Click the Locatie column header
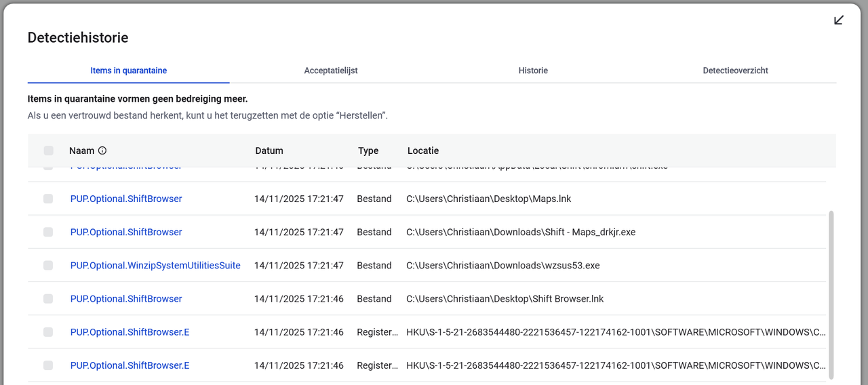Viewport: 868px width, 385px height. tap(423, 150)
